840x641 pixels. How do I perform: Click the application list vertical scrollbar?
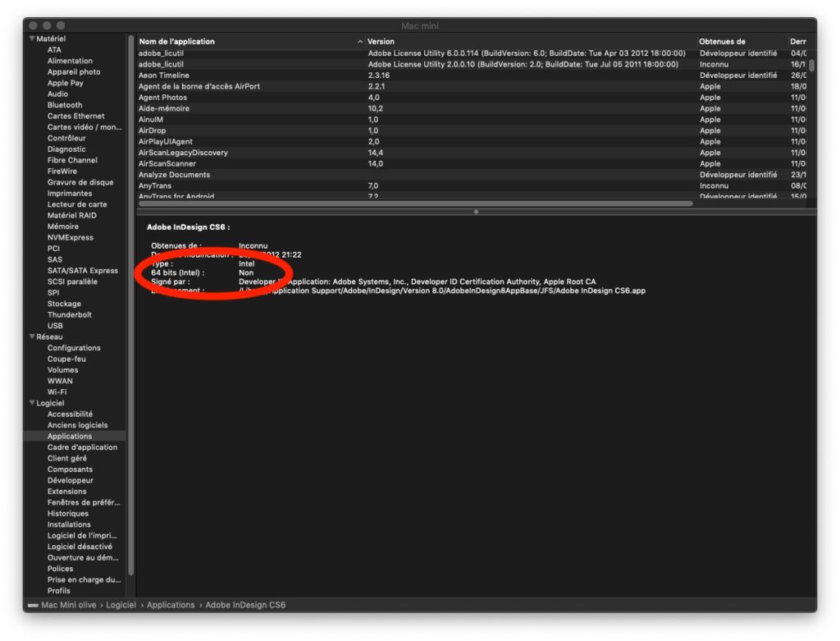[x=812, y=66]
